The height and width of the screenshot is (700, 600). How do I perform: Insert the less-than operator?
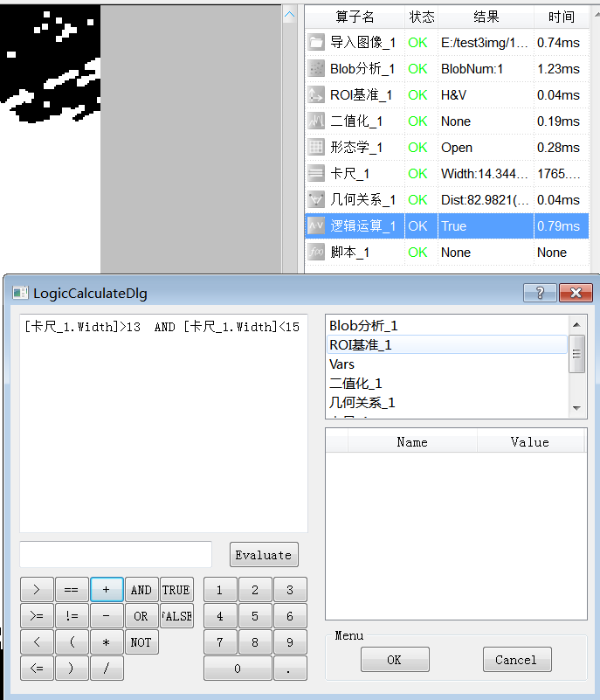37,642
